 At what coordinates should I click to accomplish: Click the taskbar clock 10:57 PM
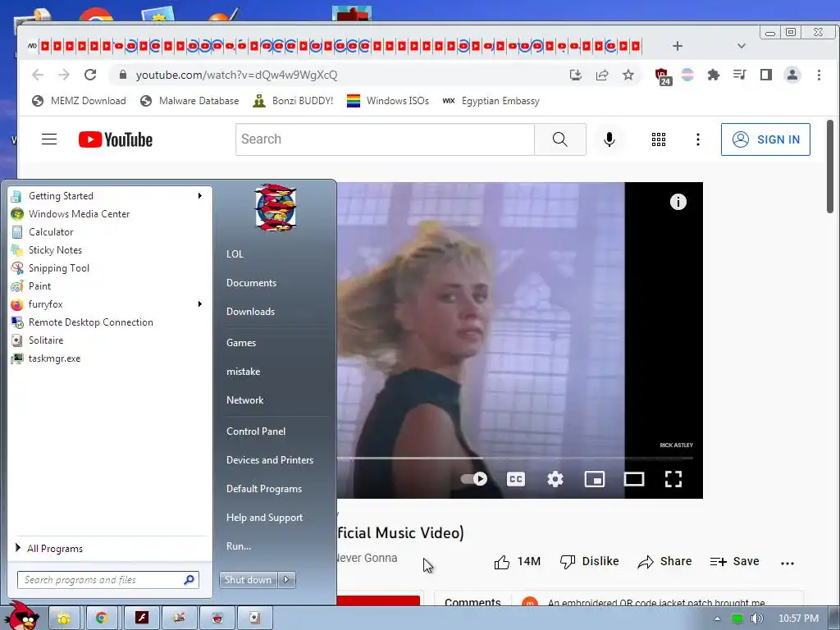tap(798, 619)
